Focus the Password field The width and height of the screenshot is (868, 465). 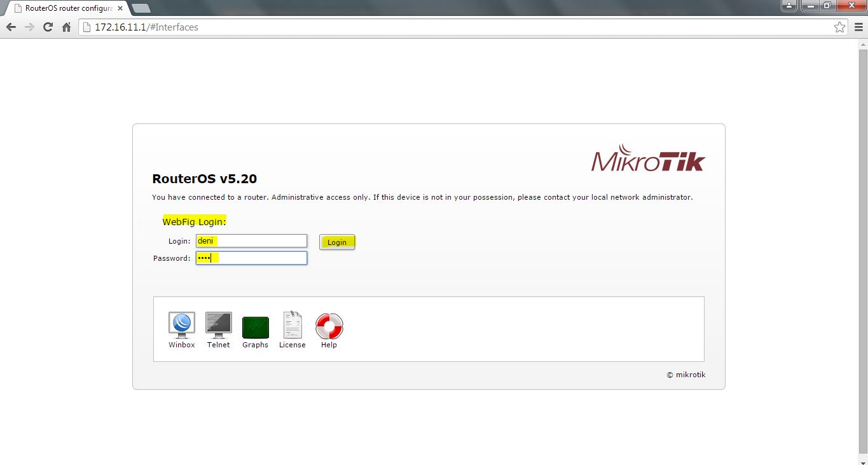pos(251,258)
